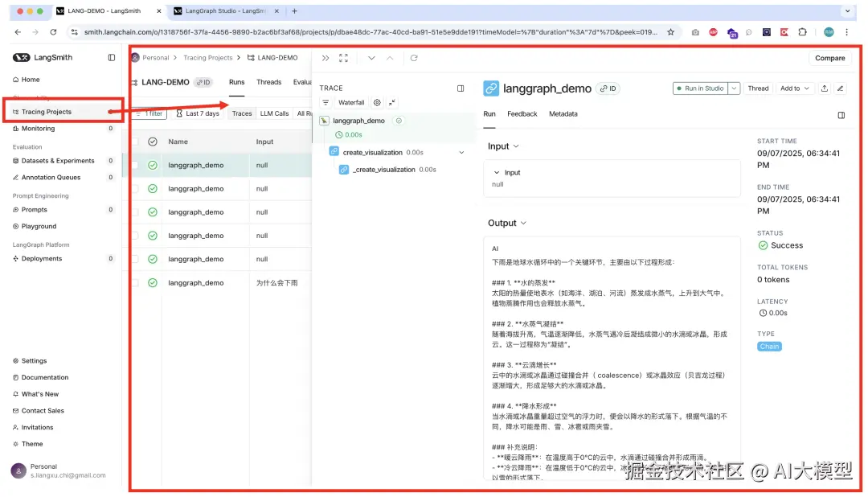Open the Last 7 days time range
The height and width of the screenshot is (497, 868).
197,113
